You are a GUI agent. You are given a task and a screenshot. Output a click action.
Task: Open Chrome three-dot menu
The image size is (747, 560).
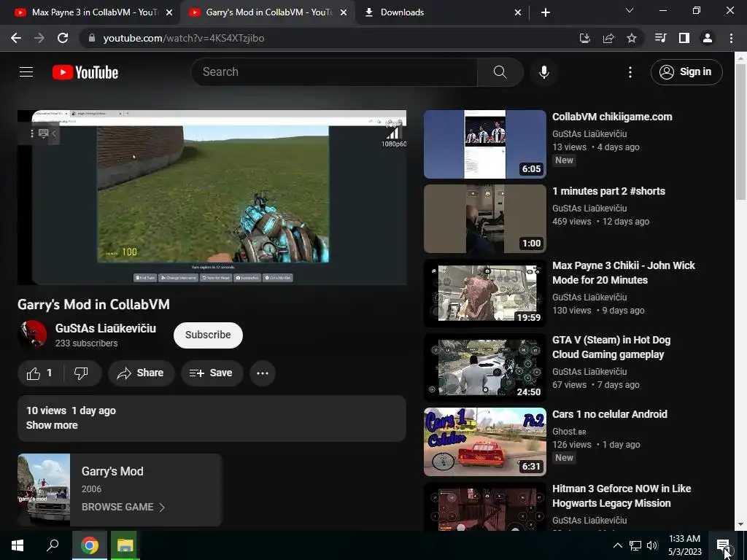pos(731,38)
